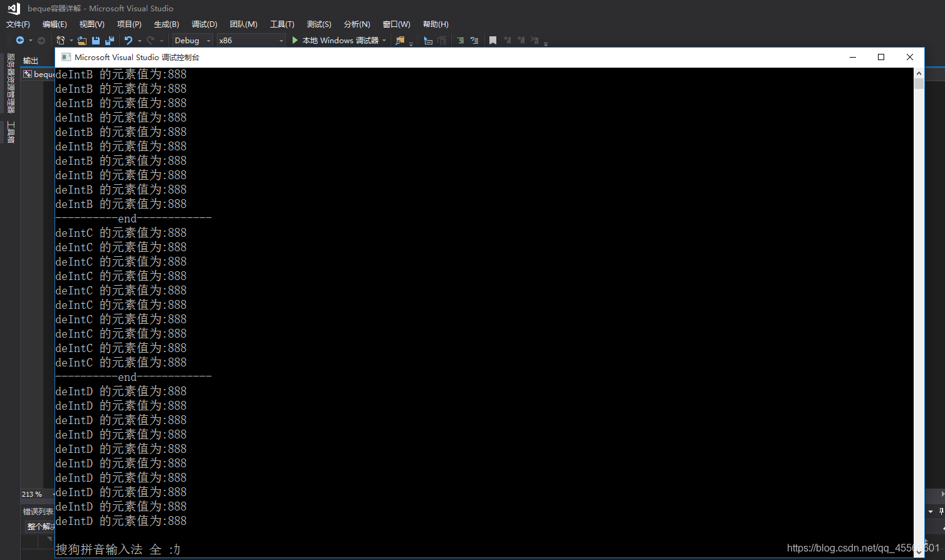945x560 pixels.
Task: Uncomment the selected lines icon
Action: [474, 41]
